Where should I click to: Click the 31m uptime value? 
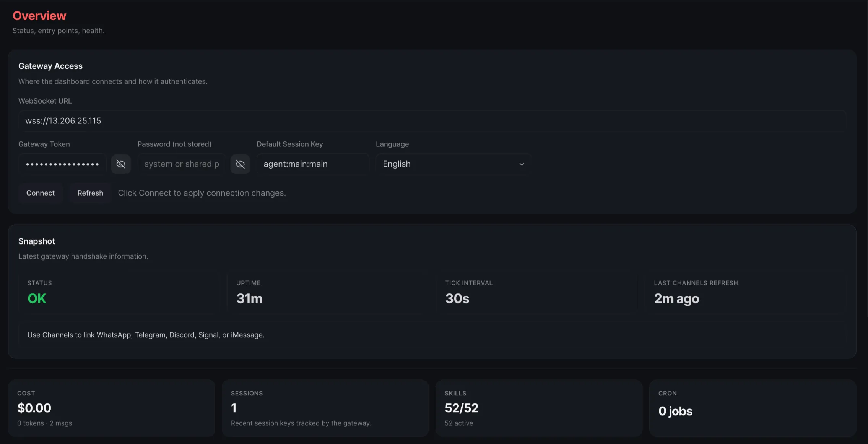[249, 298]
